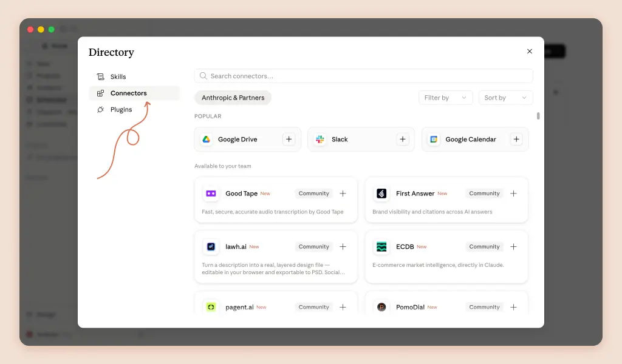Click the Slack logo

[x=320, y=139]
